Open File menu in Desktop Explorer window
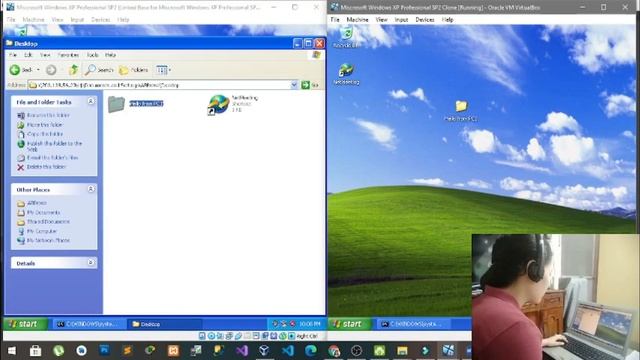Image resolution: width=640 pixels, height=360 pixels. pos(13,55)
